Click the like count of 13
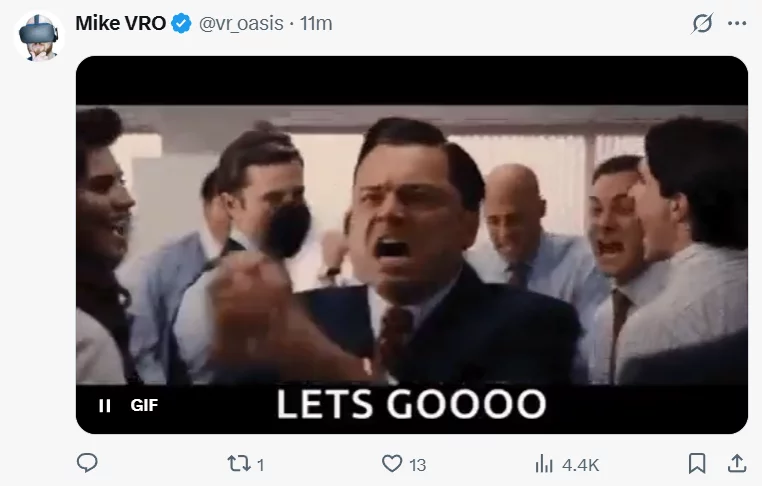Viewport: 762px width, 486px height. [417, 465]
